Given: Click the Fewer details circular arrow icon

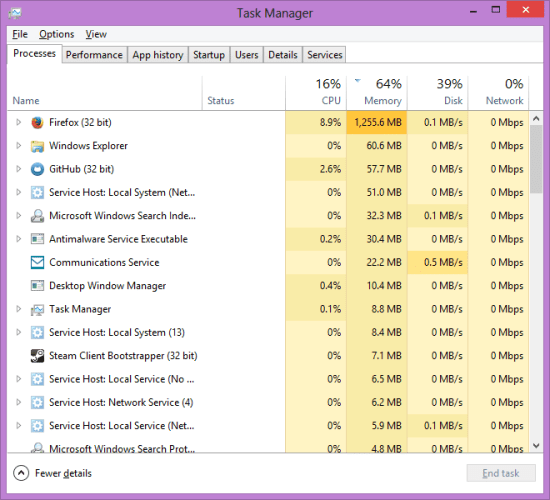Looking at the screenshot, I should [21, 473].
